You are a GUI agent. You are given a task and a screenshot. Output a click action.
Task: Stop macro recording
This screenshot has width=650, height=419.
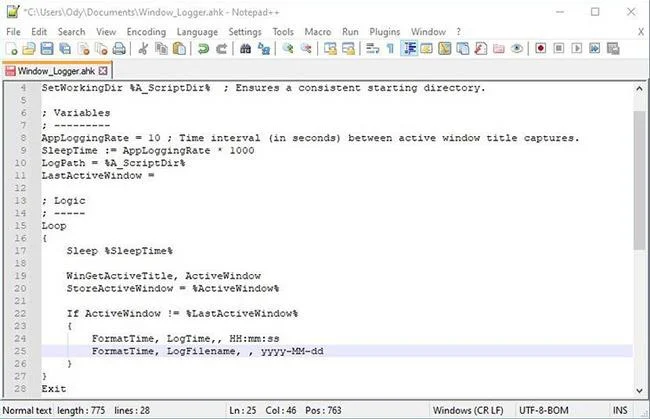[559, 49]
